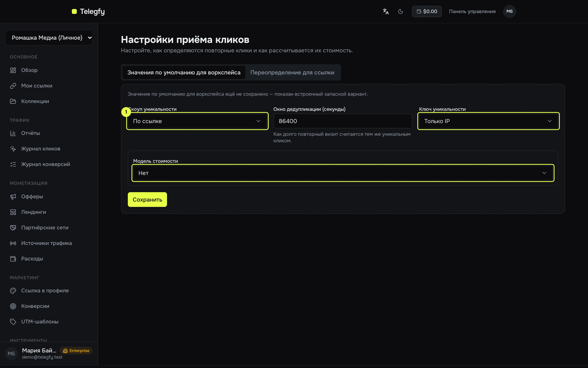Click the Партнёрские сети handshake icon
The width and height of the screenshot is (588, 368).
click(13, 228)
